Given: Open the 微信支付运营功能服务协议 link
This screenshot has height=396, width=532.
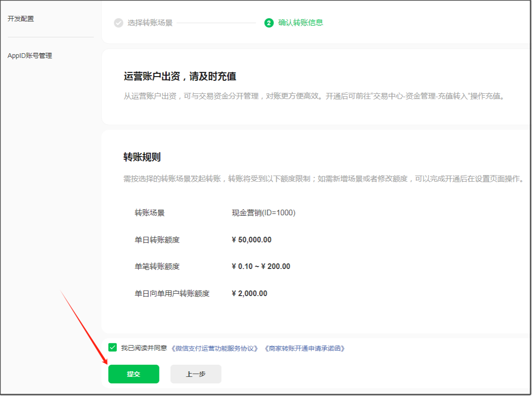Looking at the screenshot, I should [215, 348].
